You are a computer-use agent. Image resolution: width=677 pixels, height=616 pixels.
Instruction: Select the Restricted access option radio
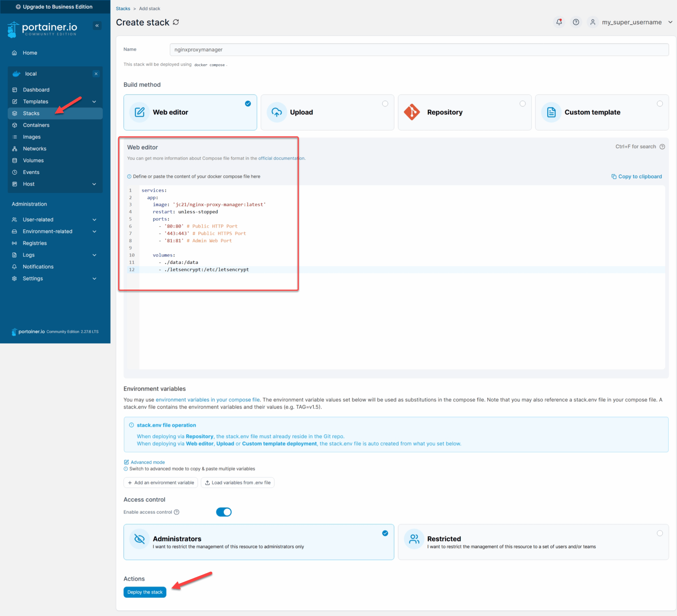660,533
